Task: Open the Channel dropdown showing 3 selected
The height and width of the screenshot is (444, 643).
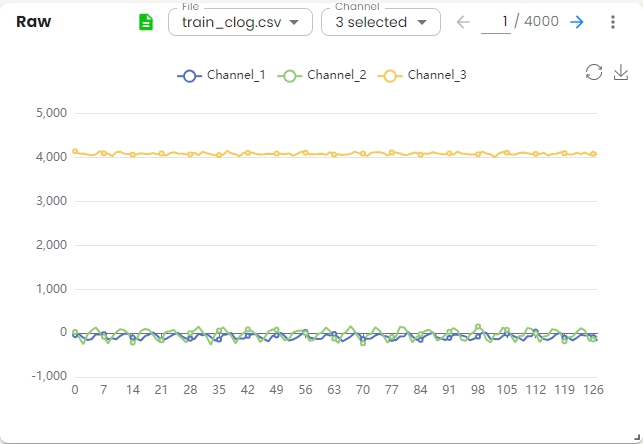Action: tap(381, 22)
